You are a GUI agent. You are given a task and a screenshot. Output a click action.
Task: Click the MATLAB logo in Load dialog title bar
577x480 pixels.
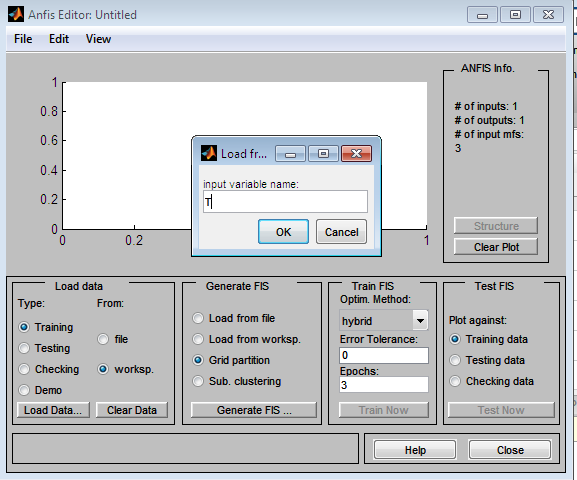click(209, 153)
